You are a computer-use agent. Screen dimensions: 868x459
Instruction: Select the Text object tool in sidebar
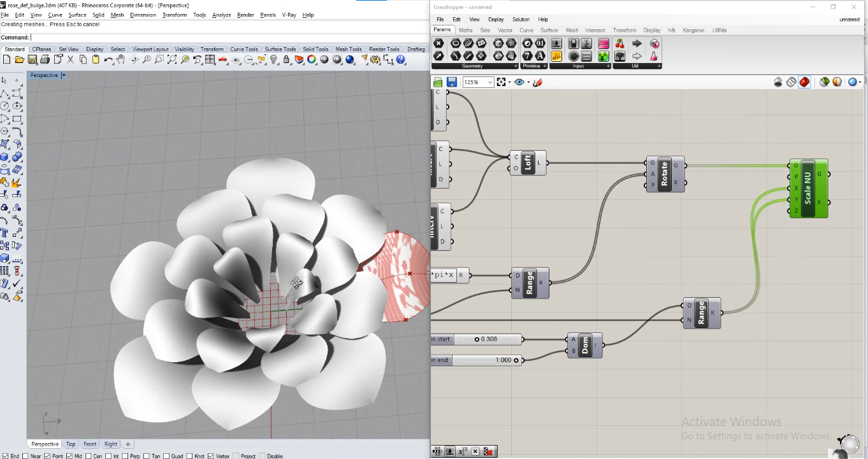4,234
